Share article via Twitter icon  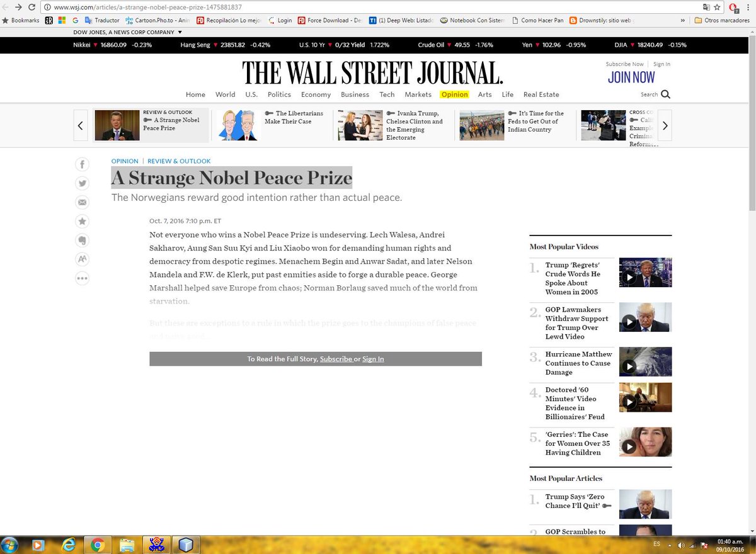pos(83,184)
